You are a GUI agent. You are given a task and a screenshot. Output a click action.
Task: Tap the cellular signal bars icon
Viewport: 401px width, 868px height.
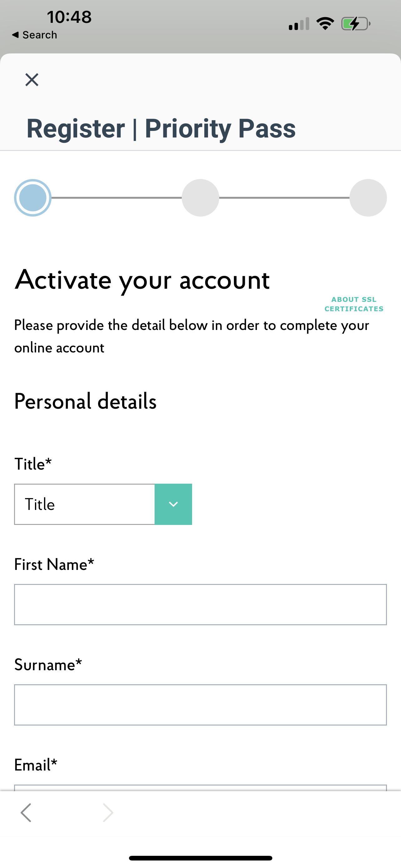(x=299, y=24)
